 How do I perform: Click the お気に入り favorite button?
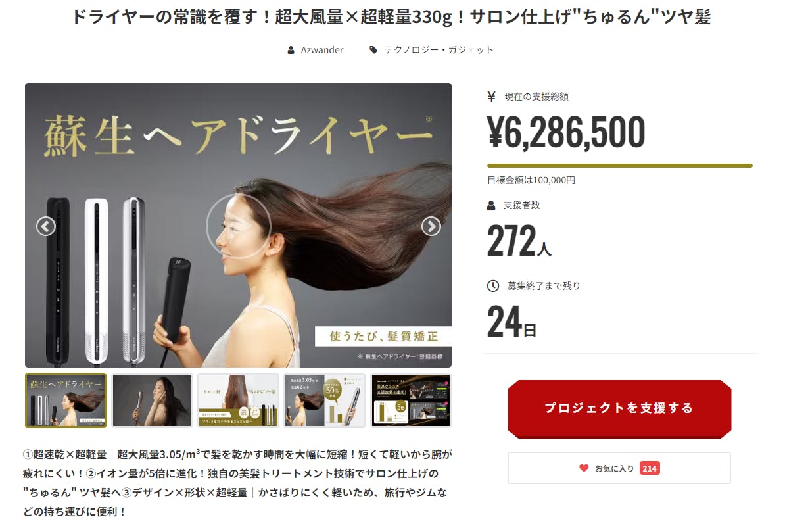tap(620, 468)
